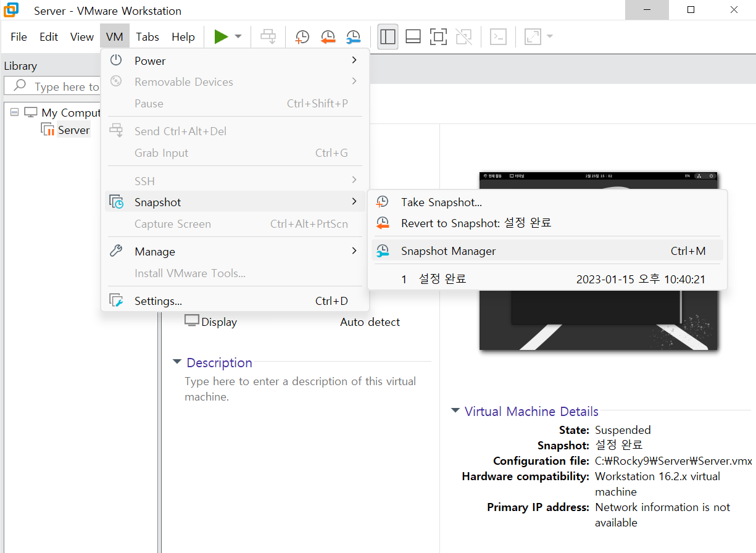Open the Tabs menu
Viewport: 756px width, 553px height.
coord(147,37)
